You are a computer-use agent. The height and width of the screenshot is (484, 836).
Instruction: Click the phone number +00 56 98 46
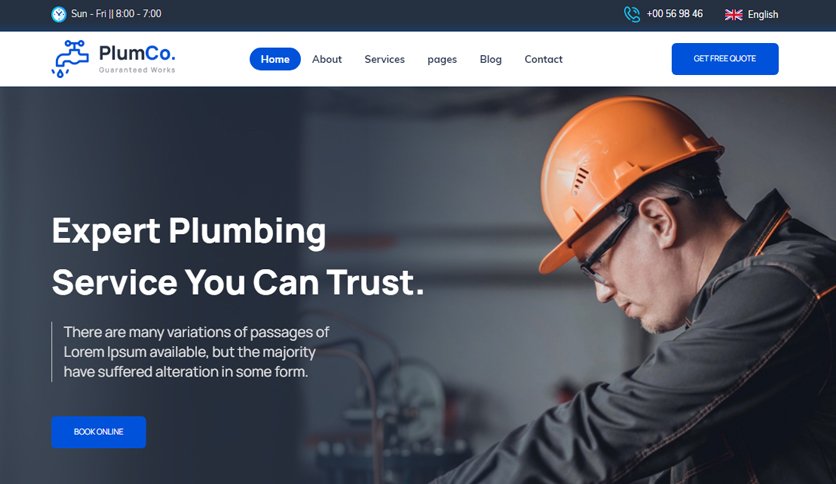click(674, 14)
